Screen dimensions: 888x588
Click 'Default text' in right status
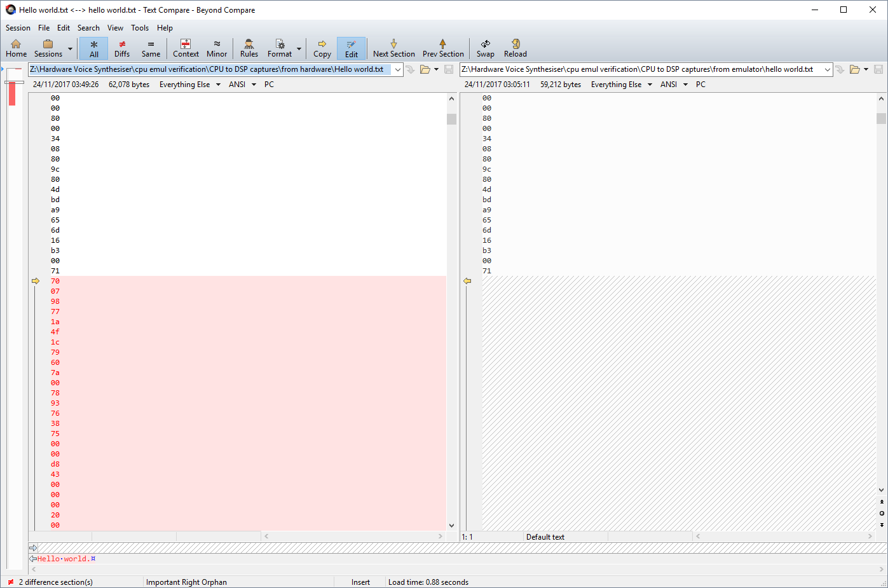point(545,537)
